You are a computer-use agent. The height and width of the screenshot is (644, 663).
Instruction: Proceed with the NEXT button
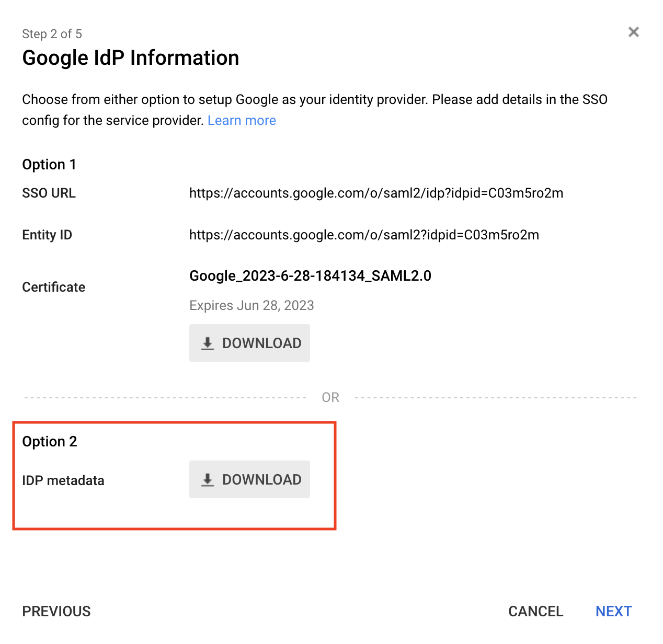tap(613, 611)
